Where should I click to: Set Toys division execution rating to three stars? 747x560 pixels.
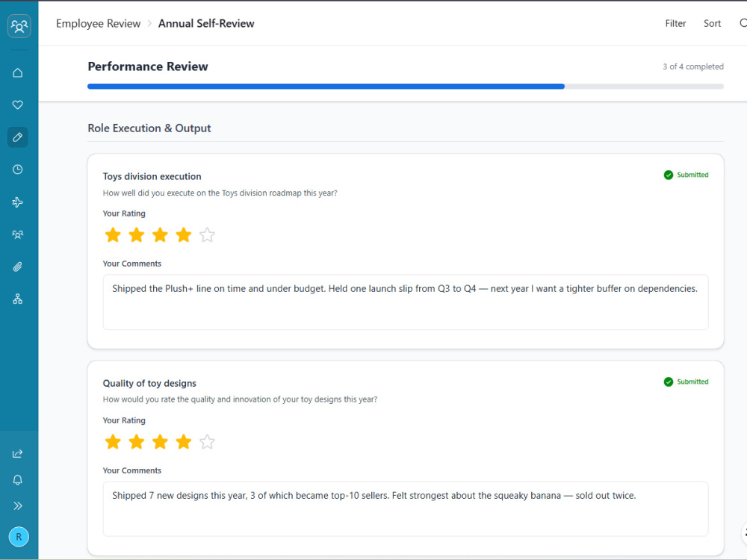160,234
